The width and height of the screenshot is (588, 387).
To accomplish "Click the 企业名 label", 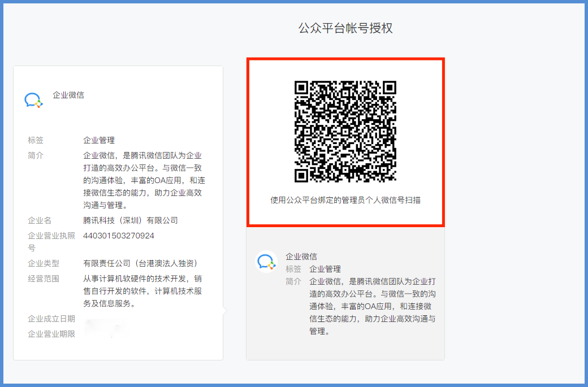I will [40, 220].
